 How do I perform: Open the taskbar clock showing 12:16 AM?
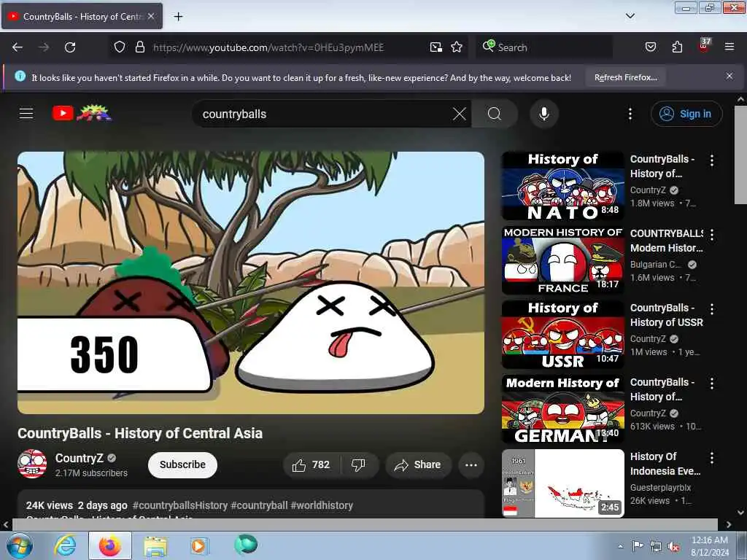(709, 545)
